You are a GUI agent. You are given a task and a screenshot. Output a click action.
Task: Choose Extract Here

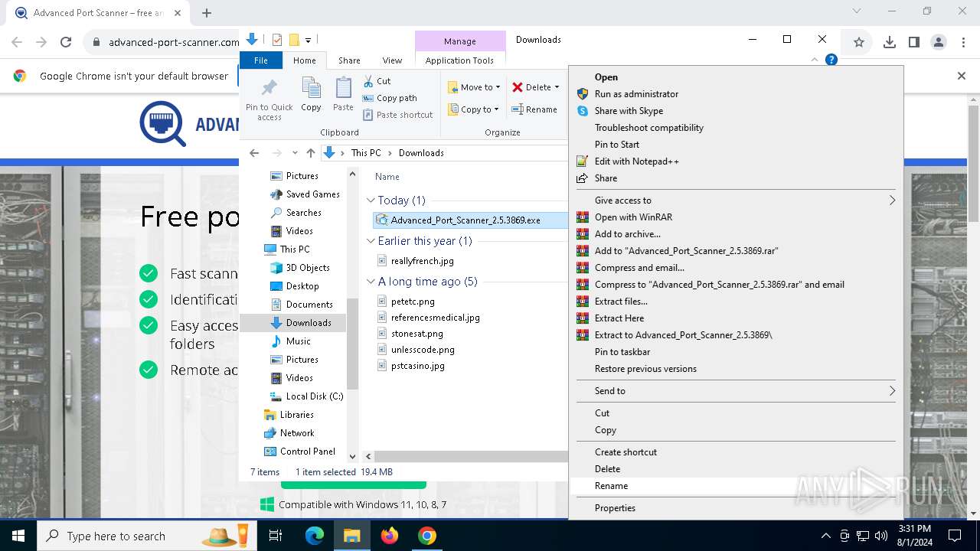pos(736,318)
